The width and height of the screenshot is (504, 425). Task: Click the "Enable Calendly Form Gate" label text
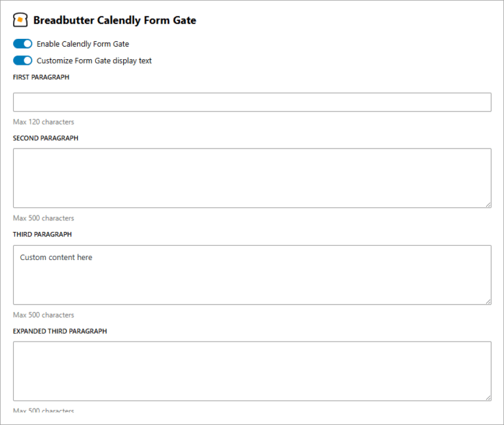tap(83, 44)
